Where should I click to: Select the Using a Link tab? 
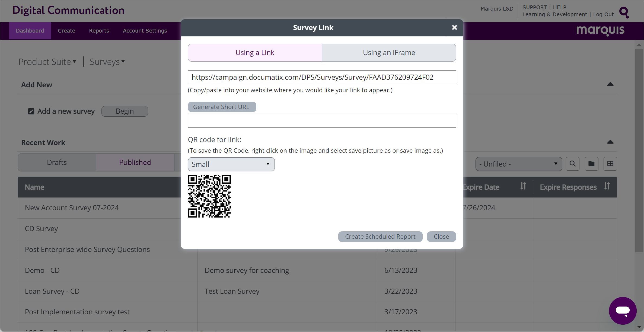click(x=255, y=53)
